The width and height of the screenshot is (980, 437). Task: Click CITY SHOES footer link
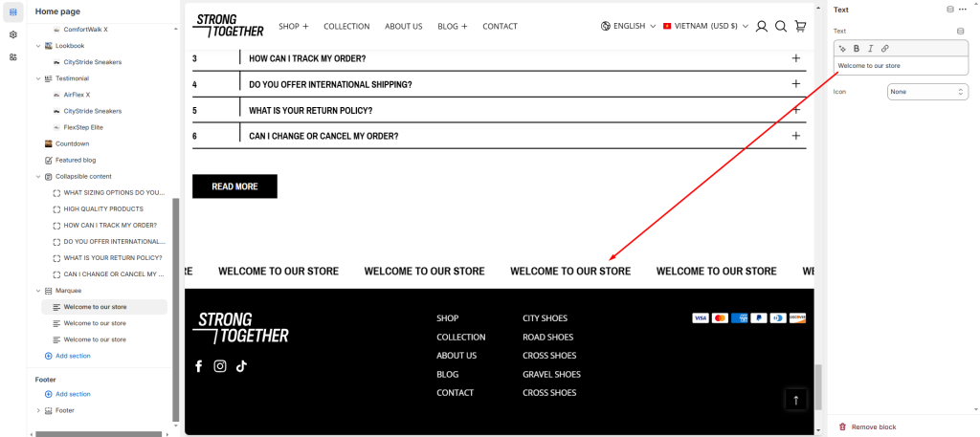[x=545, y=318]
